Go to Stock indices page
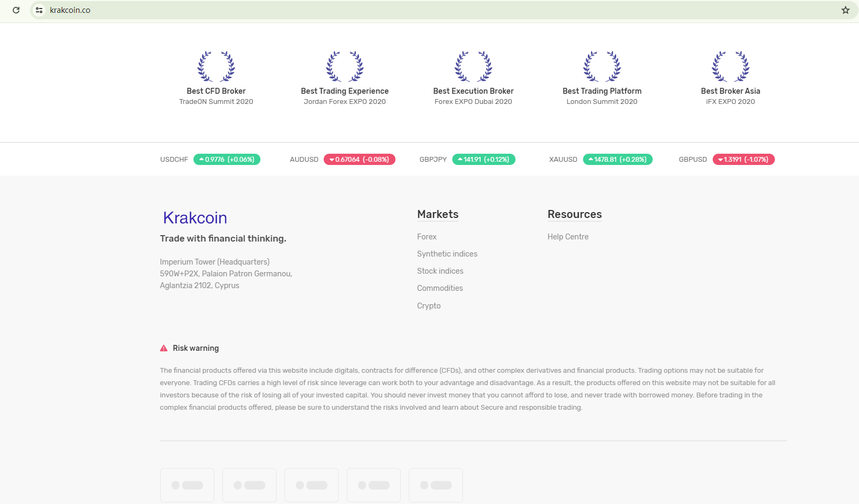 [x=440, y=271]
